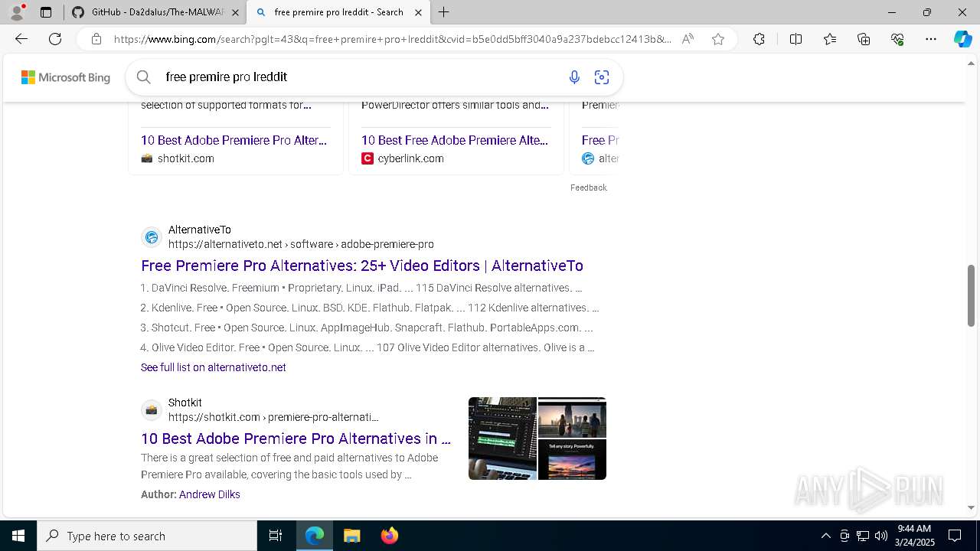Viewport: 980px width, 551px height.
Task: Open author Andrew Dilks link
Action: click(210, 494)
